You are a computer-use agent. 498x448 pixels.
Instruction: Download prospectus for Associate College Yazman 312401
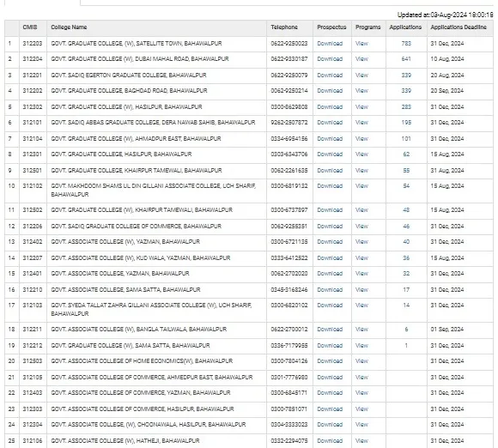330,274
